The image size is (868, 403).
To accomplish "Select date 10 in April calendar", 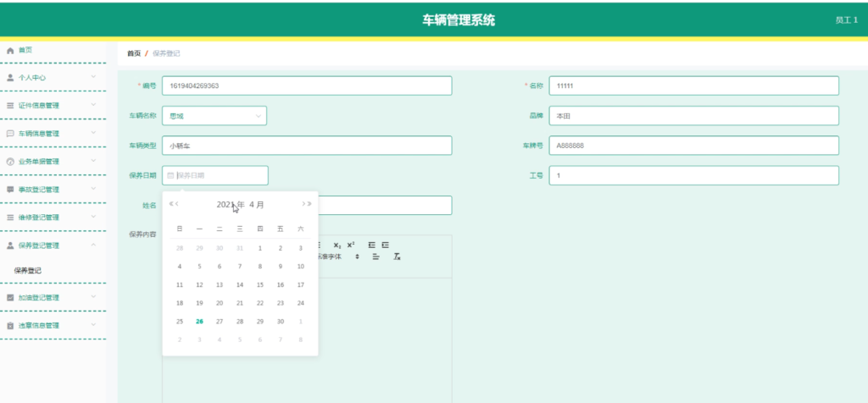I will pyautogui.click(x=301, y=267).
